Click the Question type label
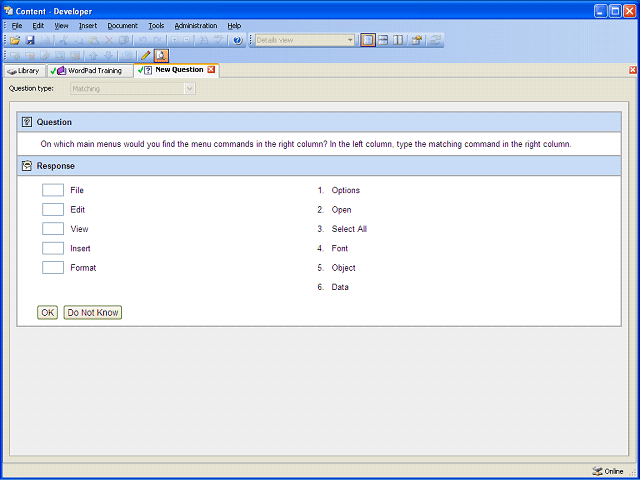 (31, 88)
